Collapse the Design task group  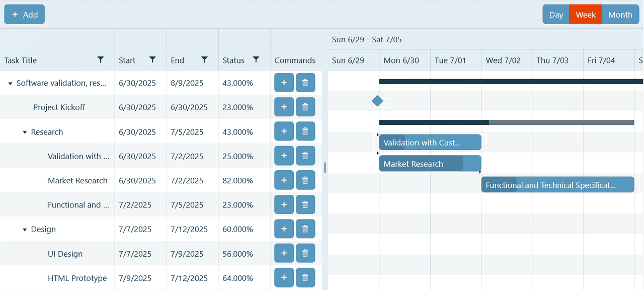(25, 230)
